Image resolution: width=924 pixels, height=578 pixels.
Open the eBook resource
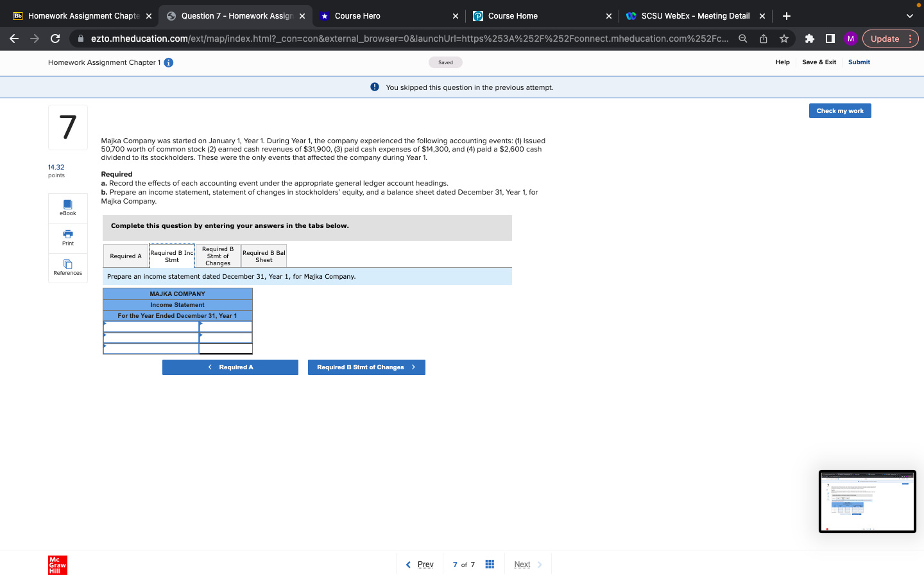coord(67,207)
